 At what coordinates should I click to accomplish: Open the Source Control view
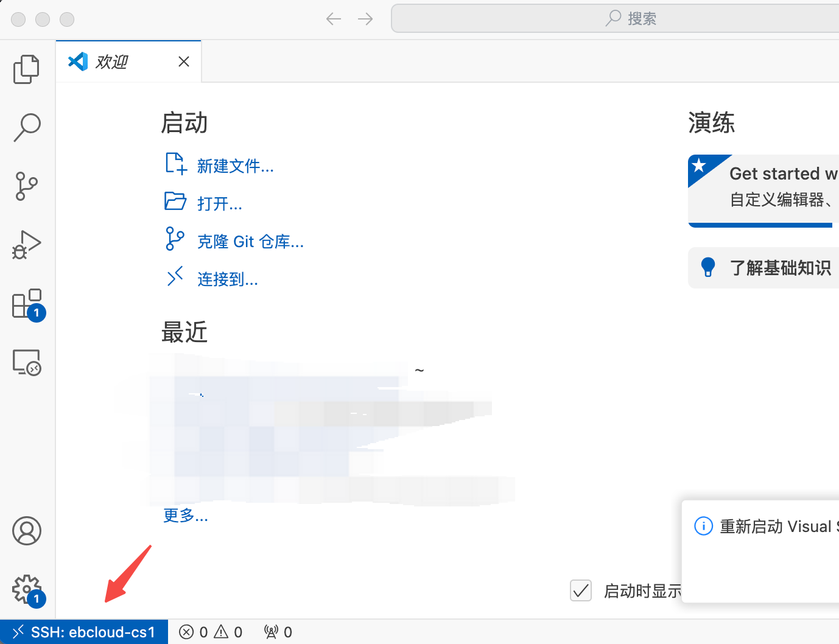click(x=26, y=186)
